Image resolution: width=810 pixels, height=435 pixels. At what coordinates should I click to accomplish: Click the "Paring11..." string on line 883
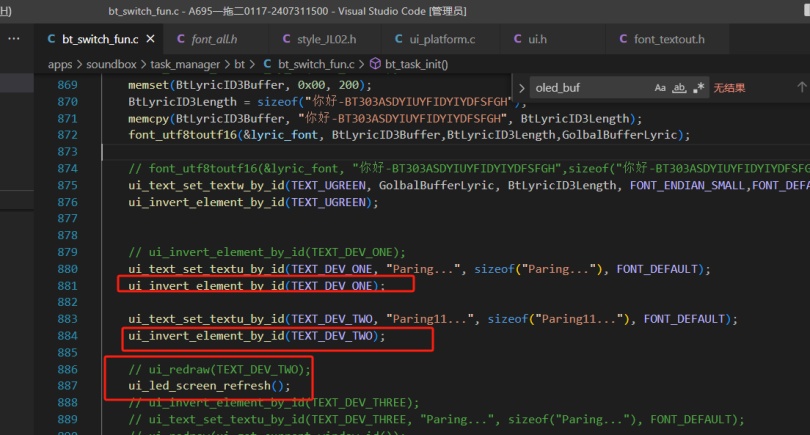430,319
